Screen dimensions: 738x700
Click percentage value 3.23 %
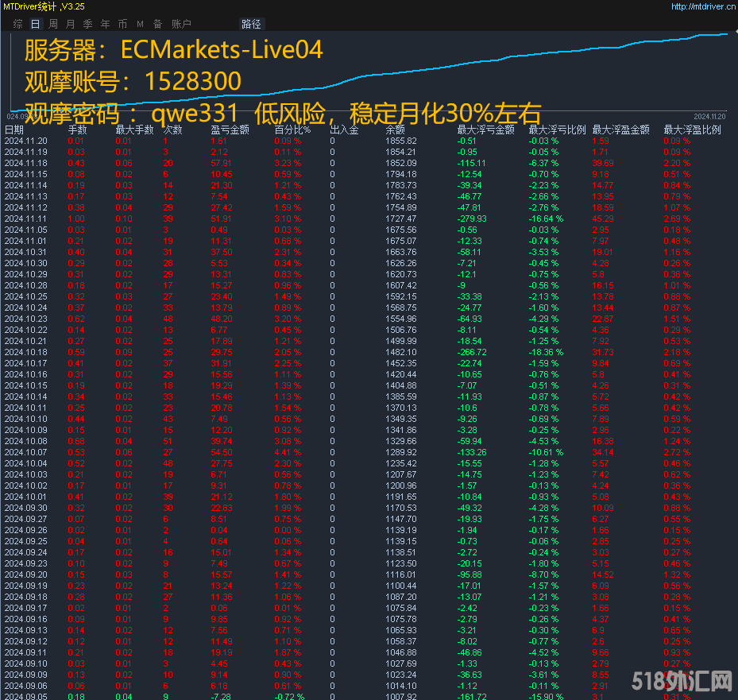tap(288, 163)
